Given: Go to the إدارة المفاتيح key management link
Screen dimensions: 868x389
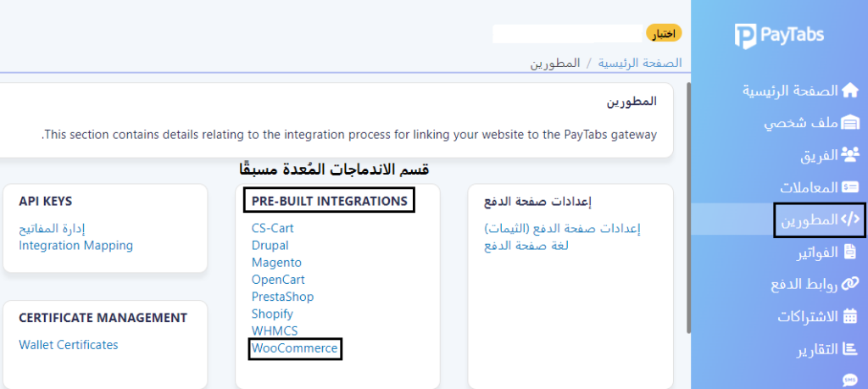Looking at the screenshot, I should [x=53, y=229].
